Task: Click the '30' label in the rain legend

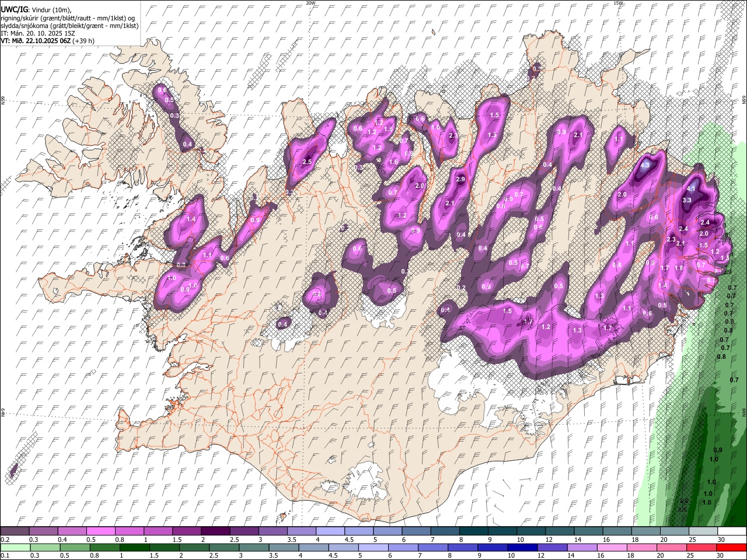Action: (x=721, y=556)
